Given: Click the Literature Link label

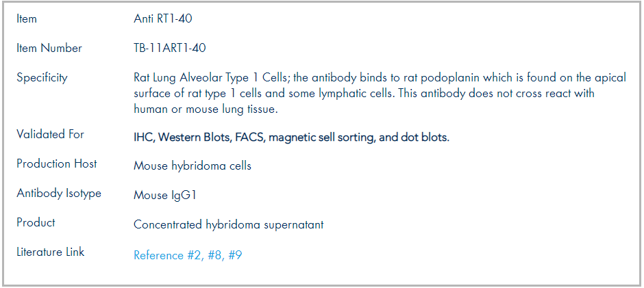Looking at the screenshot, I should (50, 252).
